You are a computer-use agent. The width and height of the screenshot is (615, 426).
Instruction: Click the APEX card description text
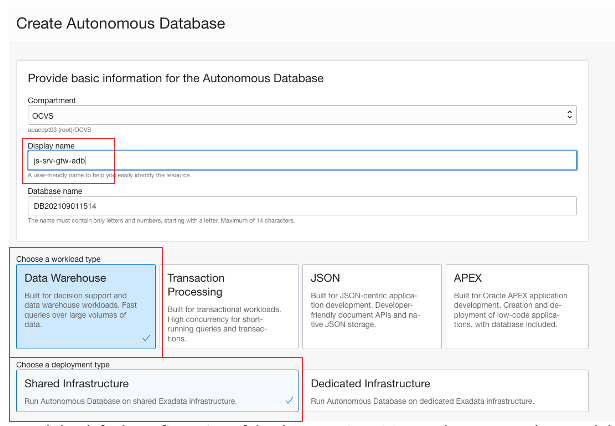(x=510, y=310)
